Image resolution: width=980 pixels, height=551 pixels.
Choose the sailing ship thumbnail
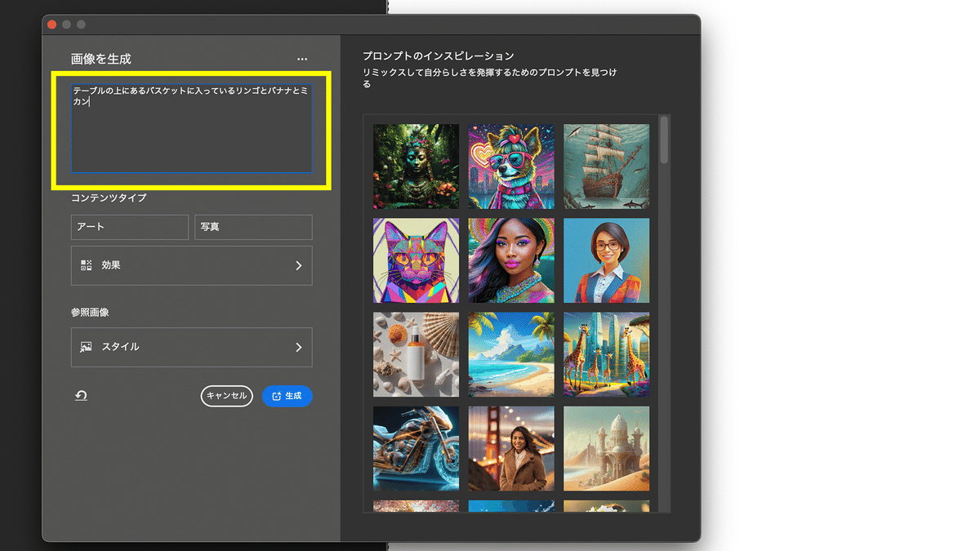[607, 167]
